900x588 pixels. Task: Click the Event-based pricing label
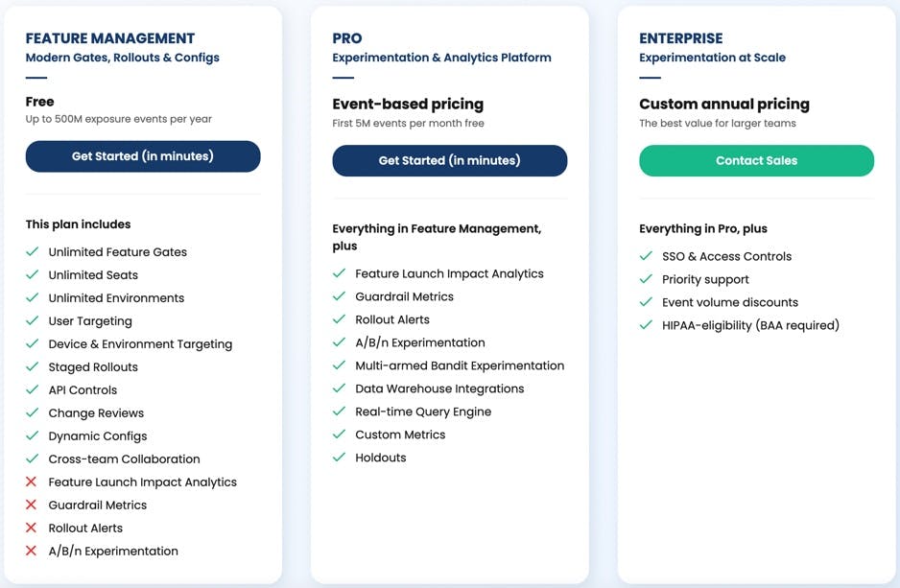[x=408, y=104]
